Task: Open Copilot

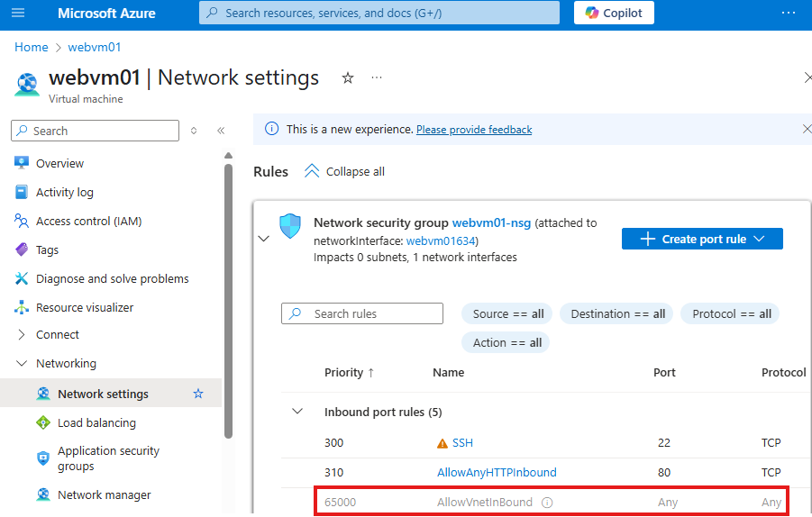Action: click(x=614, y=13)
